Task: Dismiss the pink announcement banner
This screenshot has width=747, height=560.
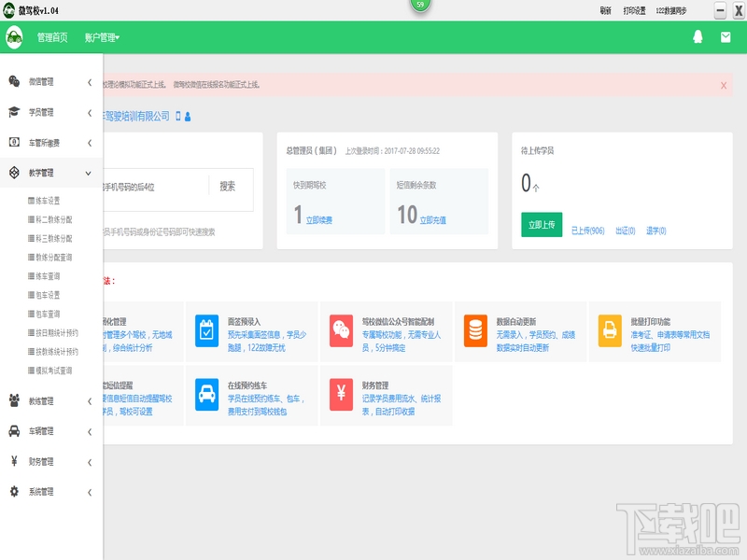Action: point(724,86)
